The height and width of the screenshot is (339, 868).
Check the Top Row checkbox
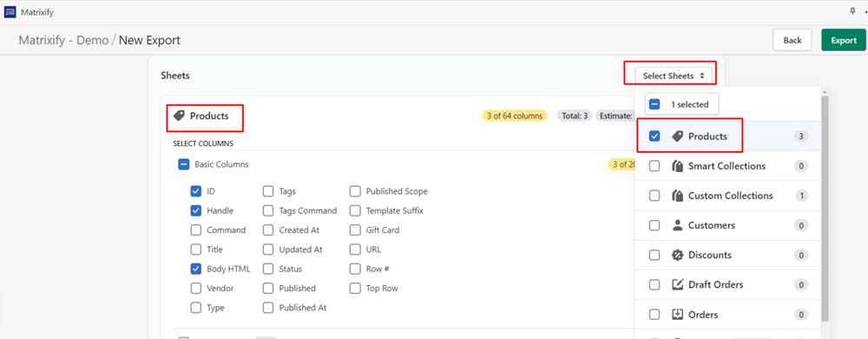(x=355, y=288)
